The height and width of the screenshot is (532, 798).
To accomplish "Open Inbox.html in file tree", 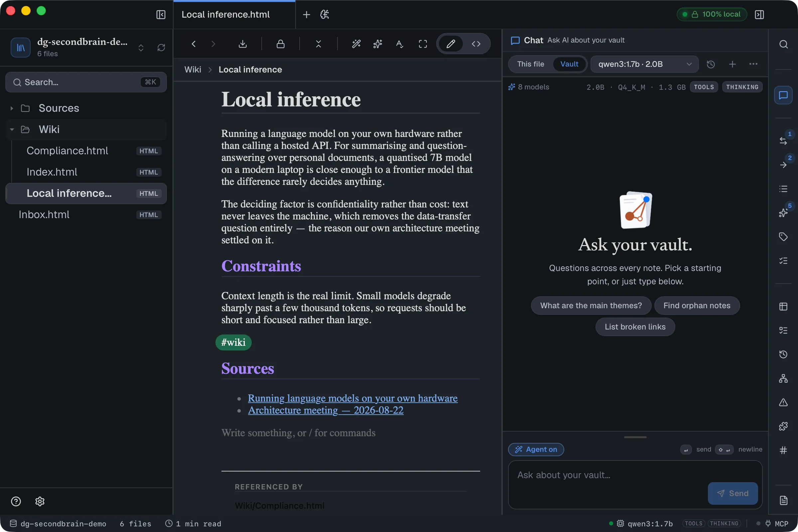I will click(x=86, y=214).
